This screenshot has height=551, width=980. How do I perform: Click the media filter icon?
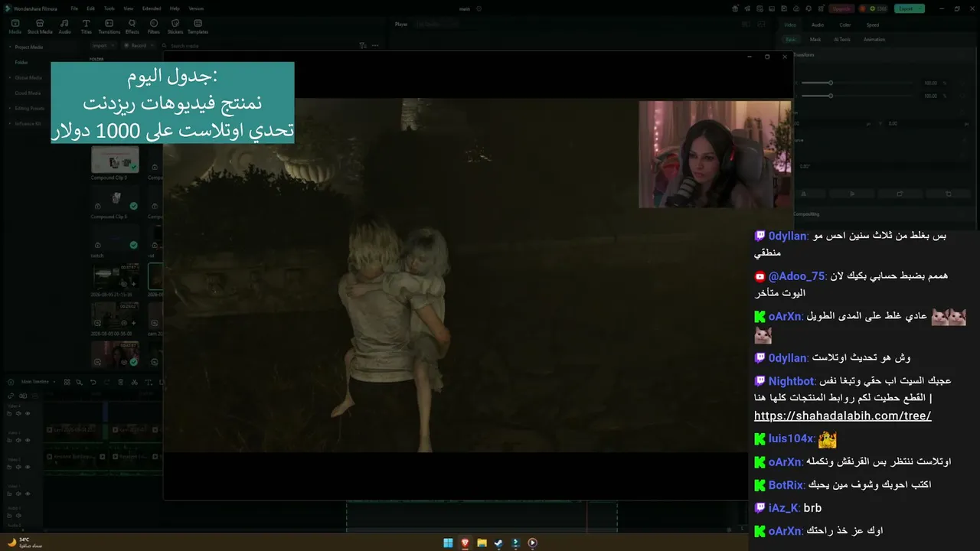point(363,46)
